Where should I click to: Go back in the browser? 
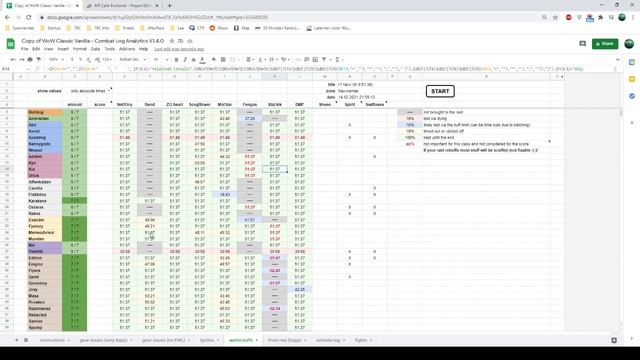click(7, 18)
